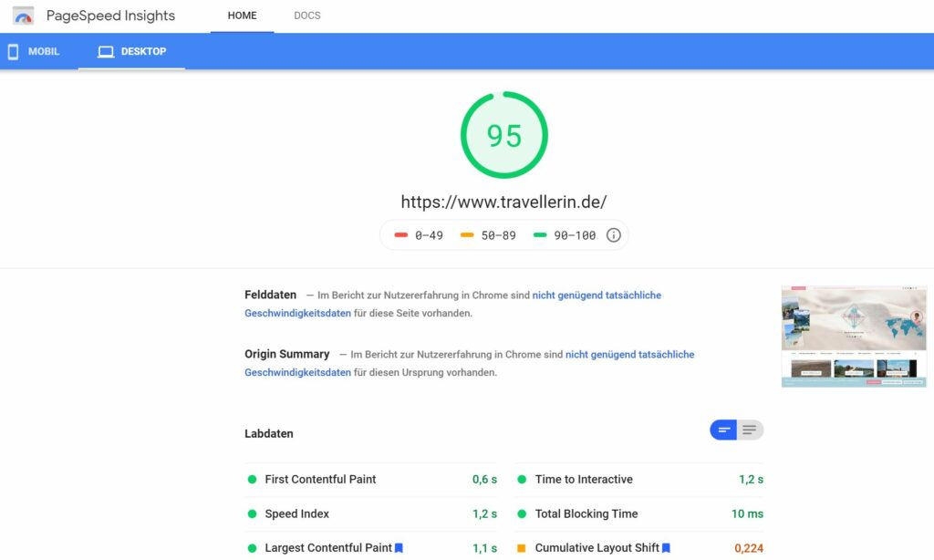The width and height of the screenshot is (934, 560).
Task: Switch Labdaten to compact view toggle
Action: 723,430
